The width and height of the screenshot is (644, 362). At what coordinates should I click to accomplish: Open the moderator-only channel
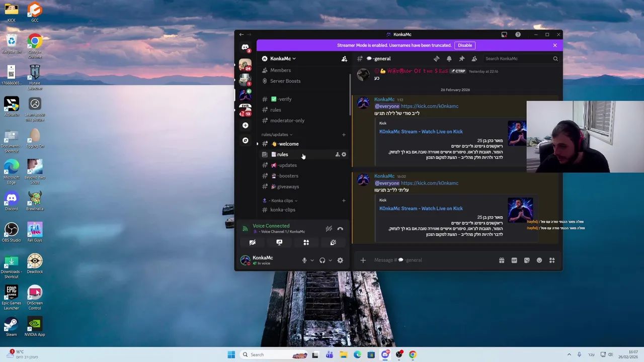tap(303, 121)
